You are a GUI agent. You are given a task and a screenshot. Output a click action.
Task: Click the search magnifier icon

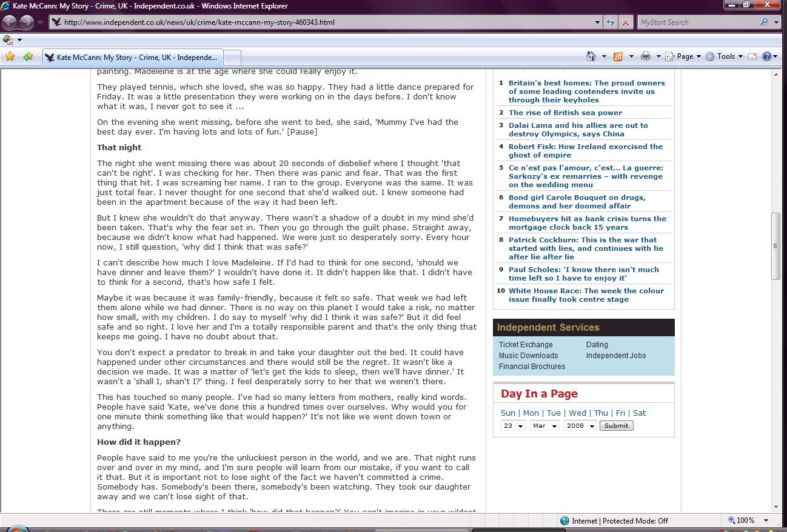point(764,22)
